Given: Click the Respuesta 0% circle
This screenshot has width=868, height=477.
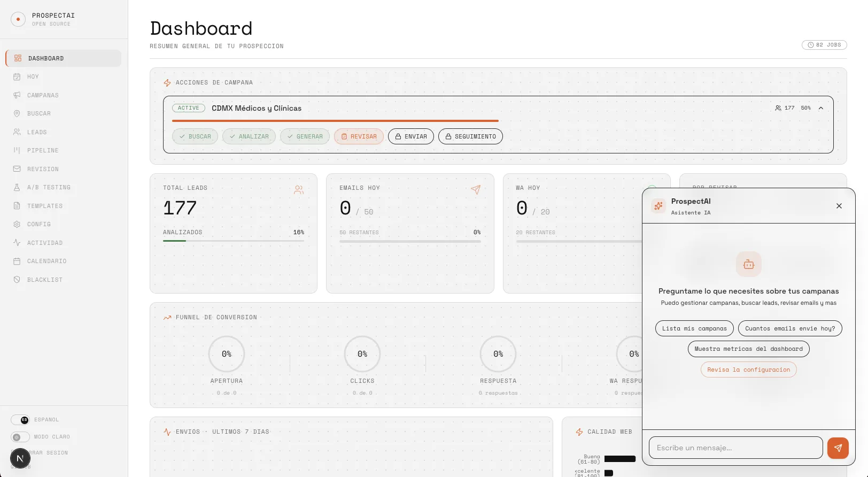Looking at the screenshot, I should click(x=498, y=354).
